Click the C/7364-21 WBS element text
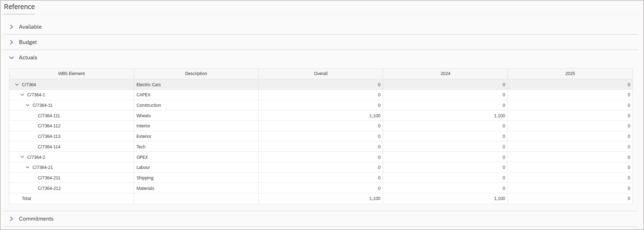644x230 pixels. pyautogui.click(x=43, y=167)
